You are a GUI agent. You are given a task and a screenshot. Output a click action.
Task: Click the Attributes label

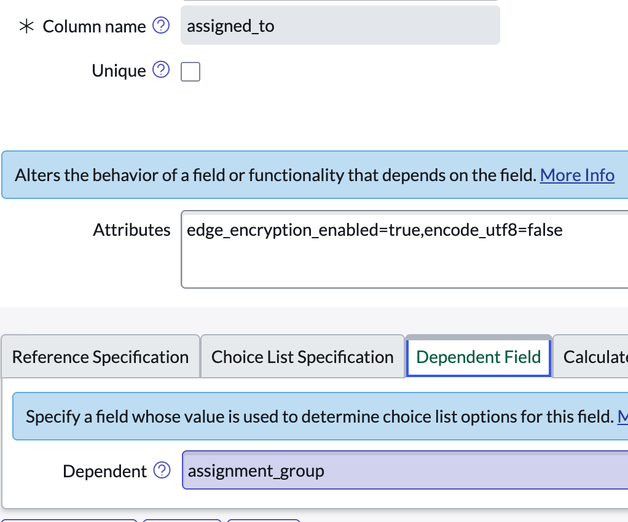pos(132,230)
